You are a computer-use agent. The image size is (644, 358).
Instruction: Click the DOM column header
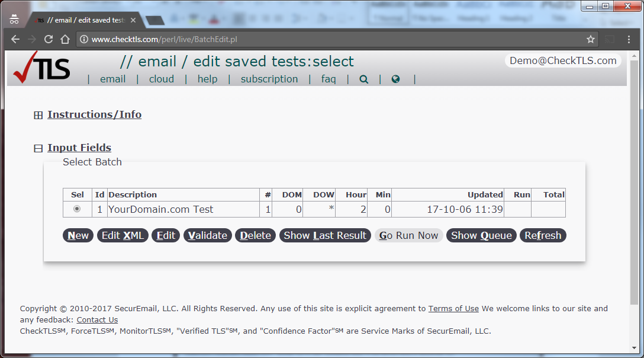[287, 194]
